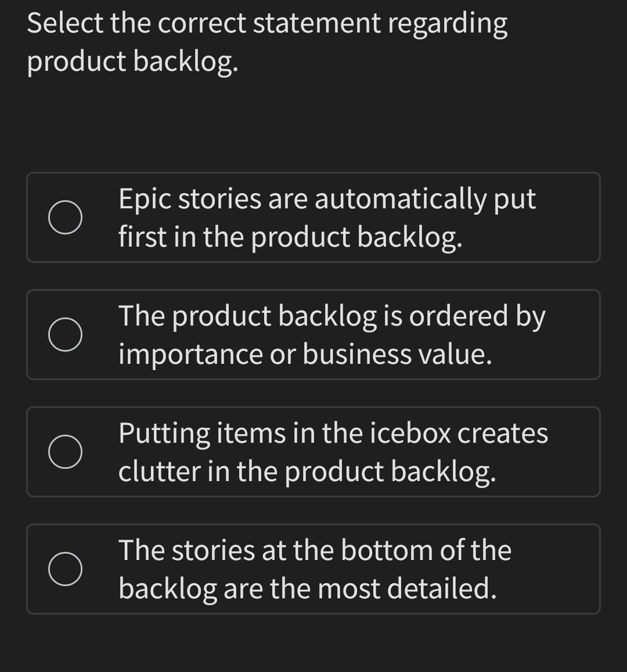
Task: Click the icebox clutter answer card
Action: tap(313, 451)
